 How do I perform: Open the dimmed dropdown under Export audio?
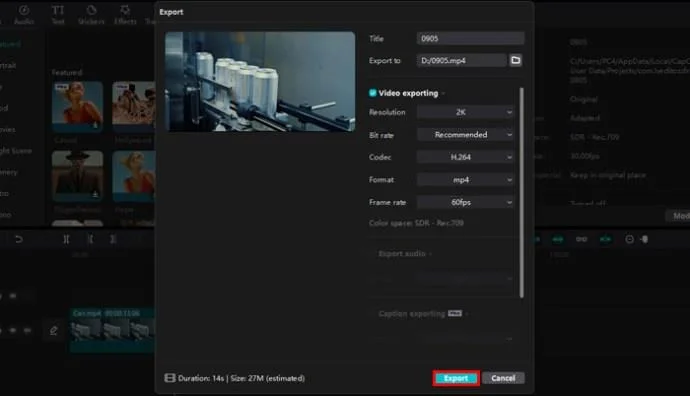coord(464,278)
